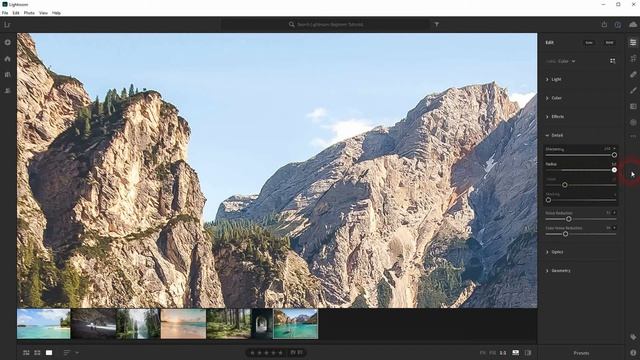This screenshot has height=360, width=640.
Task: Select the tropical beach thumbnail in filmstrip
Action: [44, 324]
